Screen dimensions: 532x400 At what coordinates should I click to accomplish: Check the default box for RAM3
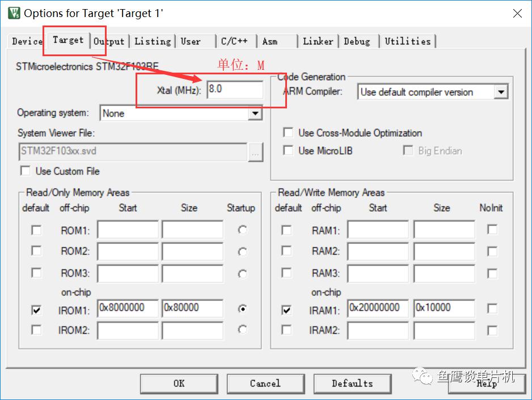coord(286,273)
